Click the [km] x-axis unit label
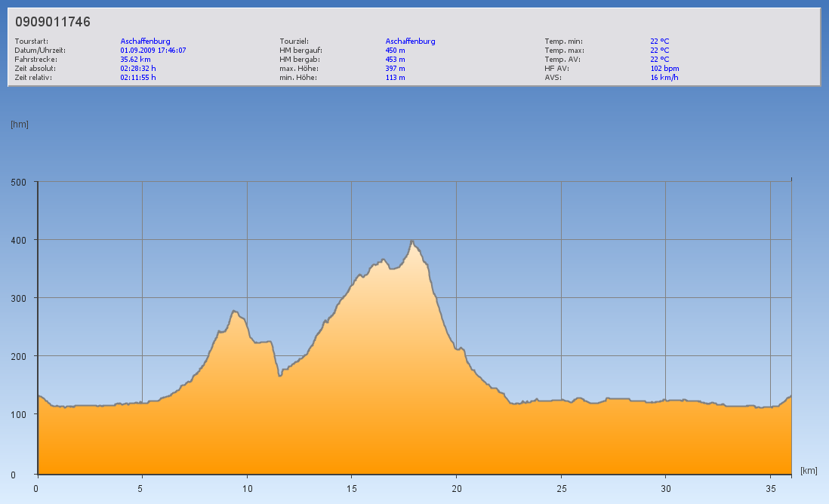Image resolution: width=829 pixels, height=504 pixels. 809,471
